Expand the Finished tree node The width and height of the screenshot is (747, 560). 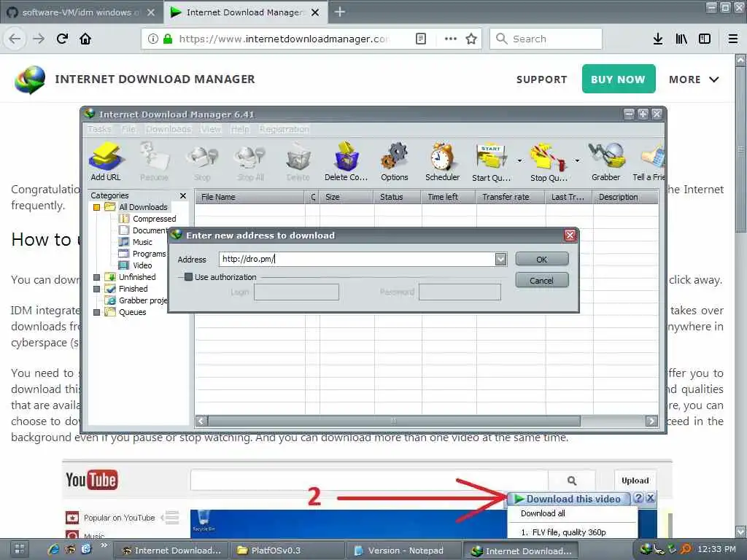point(97,289)
